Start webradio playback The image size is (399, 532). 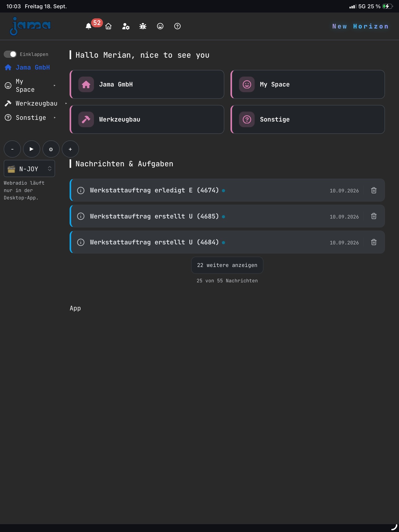click(32, 149)
